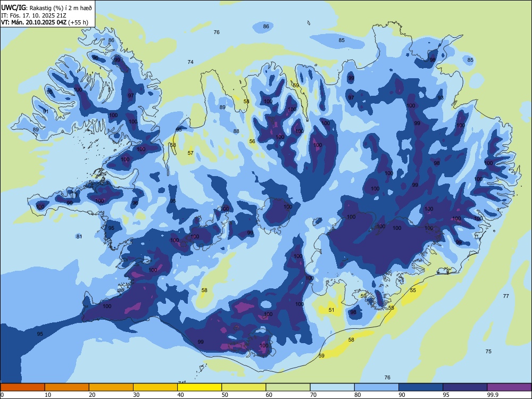Viewport: 532px width, 399px height.
Task: Click the valid time "VT: Mán. 20.10.2025 04Z"
Action: coord(34,22)
